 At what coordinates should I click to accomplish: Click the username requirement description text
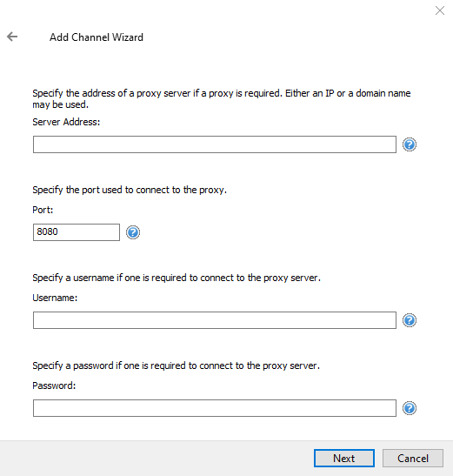177,278
